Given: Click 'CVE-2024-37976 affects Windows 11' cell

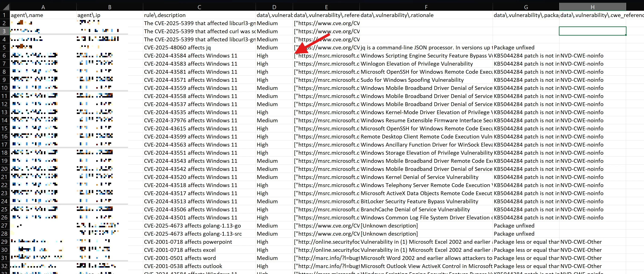Looking at the screenshot, I should pyautogui.click(x=199, y=120).
